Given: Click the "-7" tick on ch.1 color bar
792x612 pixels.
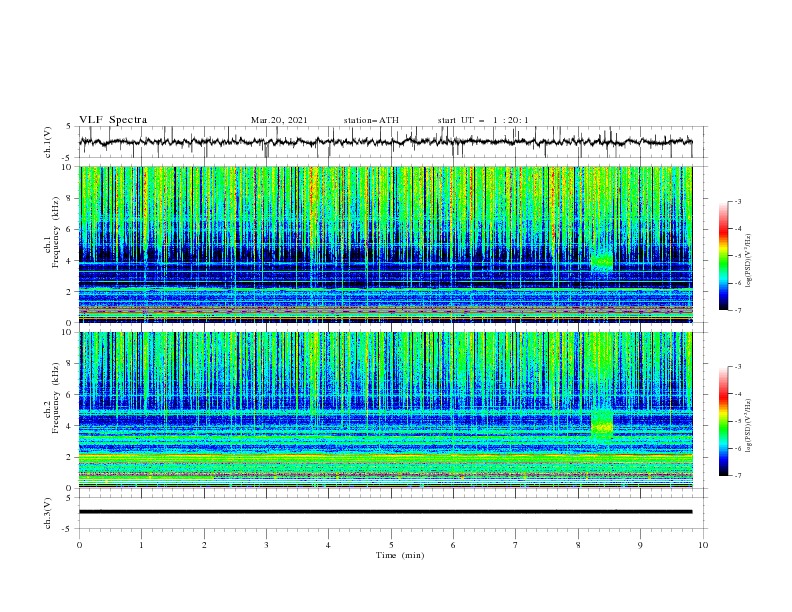Looking at the screenshot, I should click(x=737, y=310).
